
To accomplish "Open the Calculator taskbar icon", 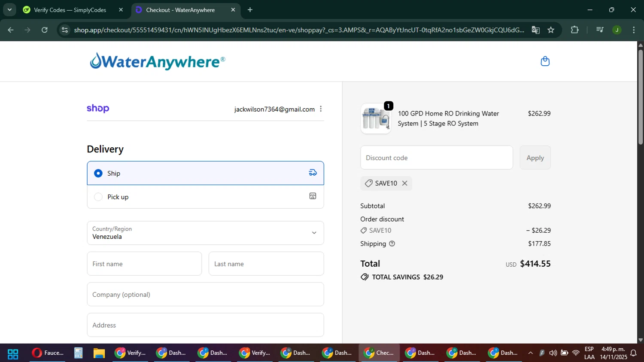I will pos(78,353).
